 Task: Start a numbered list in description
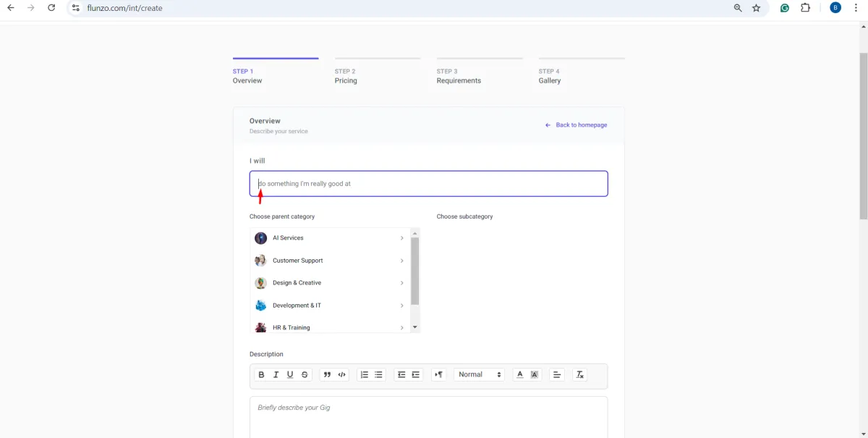pos(365,375)
